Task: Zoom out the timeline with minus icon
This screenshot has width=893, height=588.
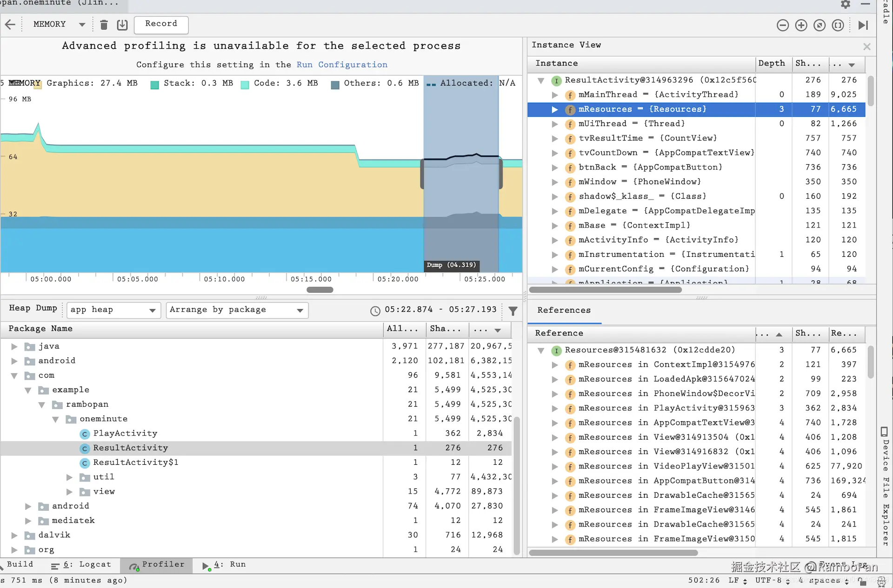Action: click(783, 25)
